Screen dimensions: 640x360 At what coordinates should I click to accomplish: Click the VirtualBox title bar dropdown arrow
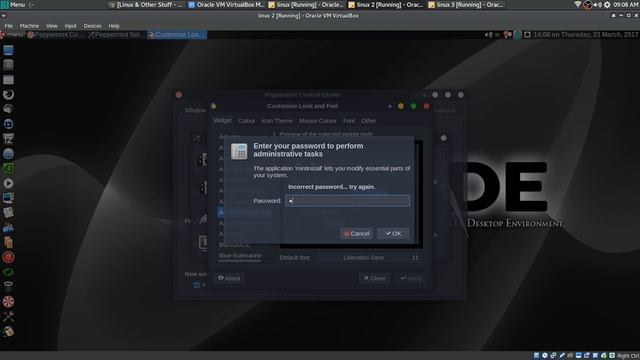(3, 16)
